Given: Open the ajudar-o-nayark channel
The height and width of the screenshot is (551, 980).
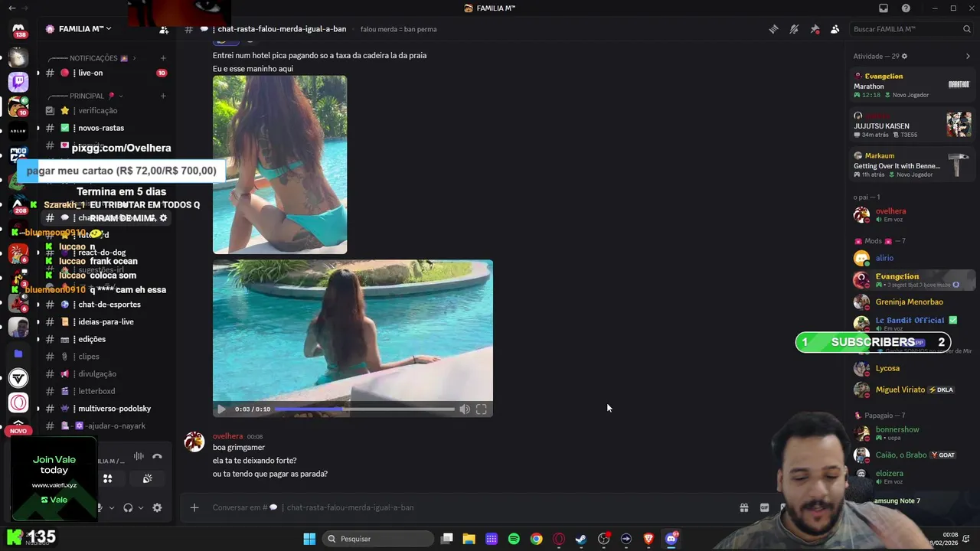Looking at the screenshot, I should [x=106, y=425].
